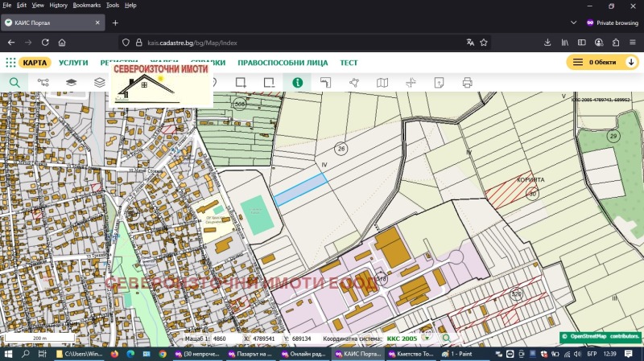Screen dimensions: 644x361
Task: Open Windows notification center
Action: coord(629,354)
